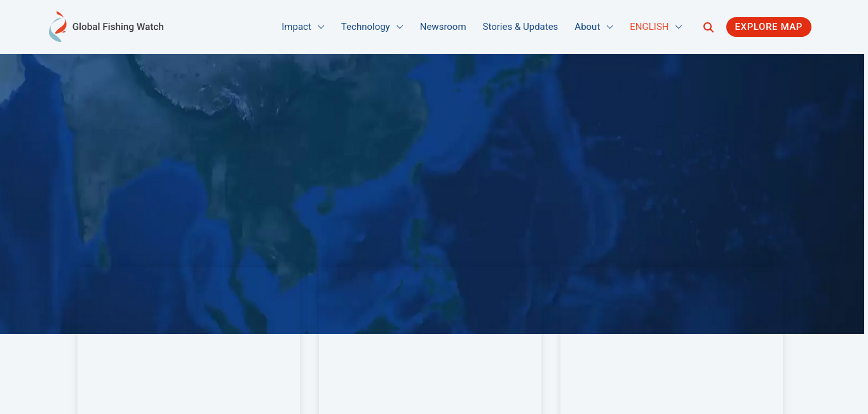Expand the About dropdown chevron

click(x=610, y=27)
